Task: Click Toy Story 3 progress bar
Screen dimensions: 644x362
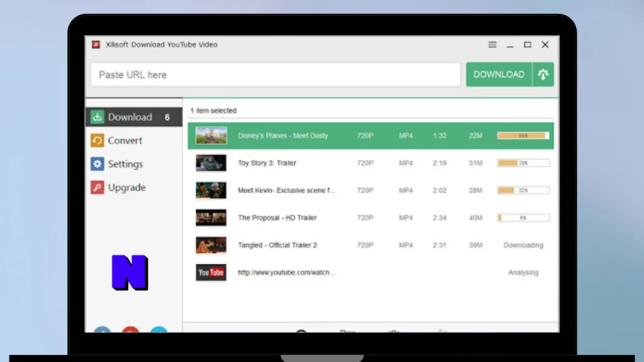Action: [523, 163]
